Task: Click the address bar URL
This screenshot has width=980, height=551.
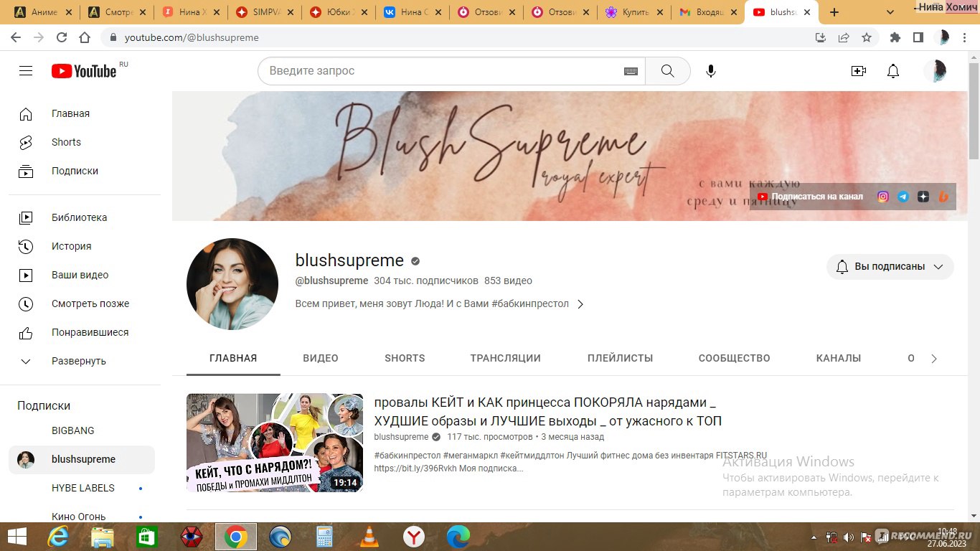Action: pos(192,37)
